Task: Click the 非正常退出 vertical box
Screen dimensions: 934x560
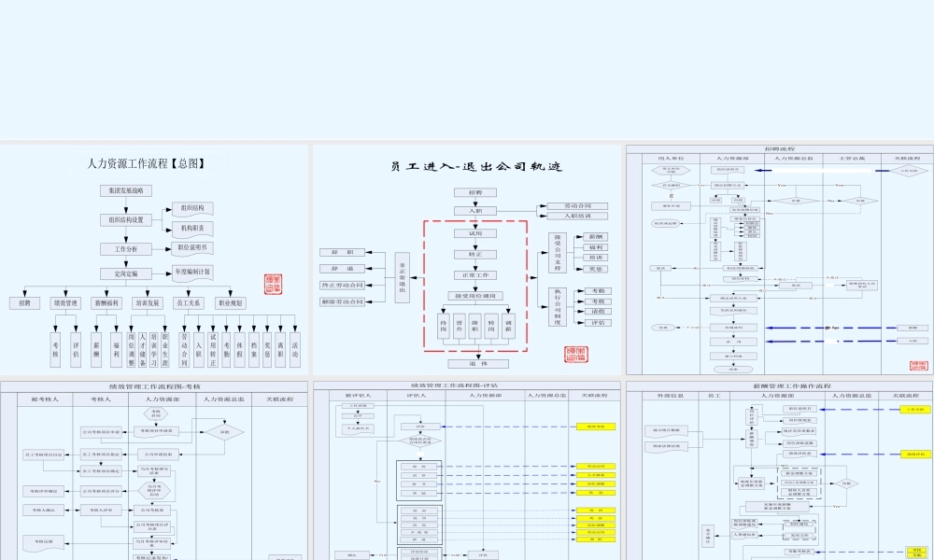Action: (x=402, y=277)
